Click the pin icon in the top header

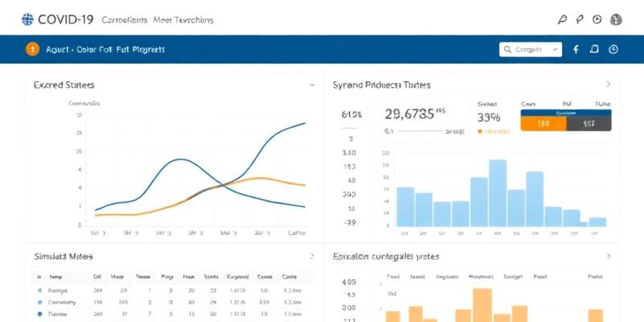click(x=580, y=19)
